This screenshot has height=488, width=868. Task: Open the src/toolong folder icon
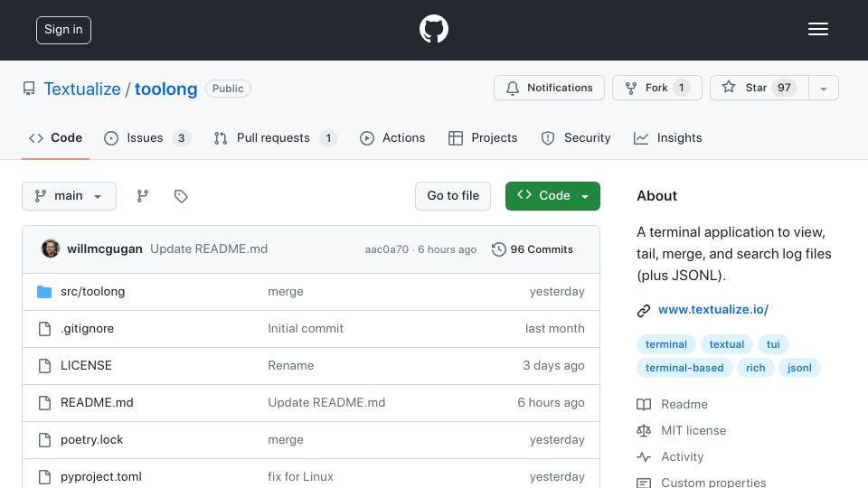tap(44, 292)
